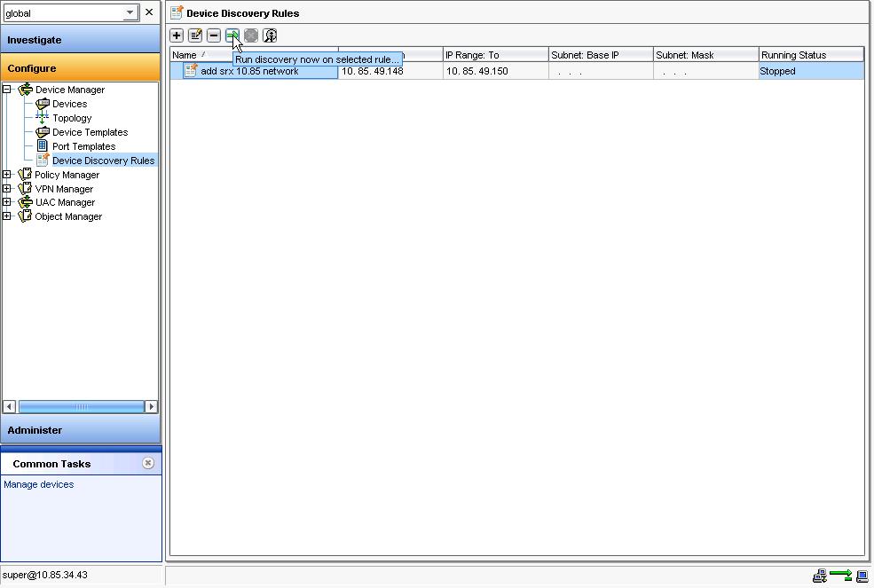The width and height of the screenshot is (874, 588).
Task: Expand the Policy Manager node
Action: 6,175
